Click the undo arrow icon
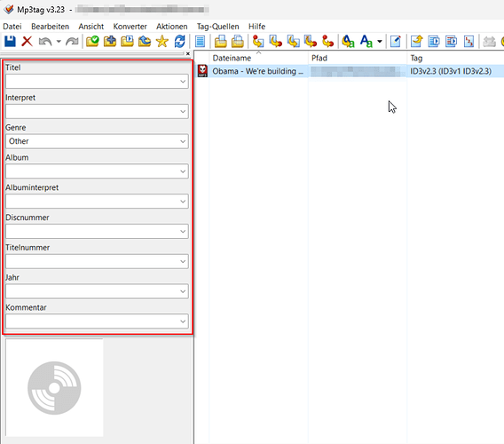Image resolution: width=504 pixels, height=444 pixels. tap(45, 42)
